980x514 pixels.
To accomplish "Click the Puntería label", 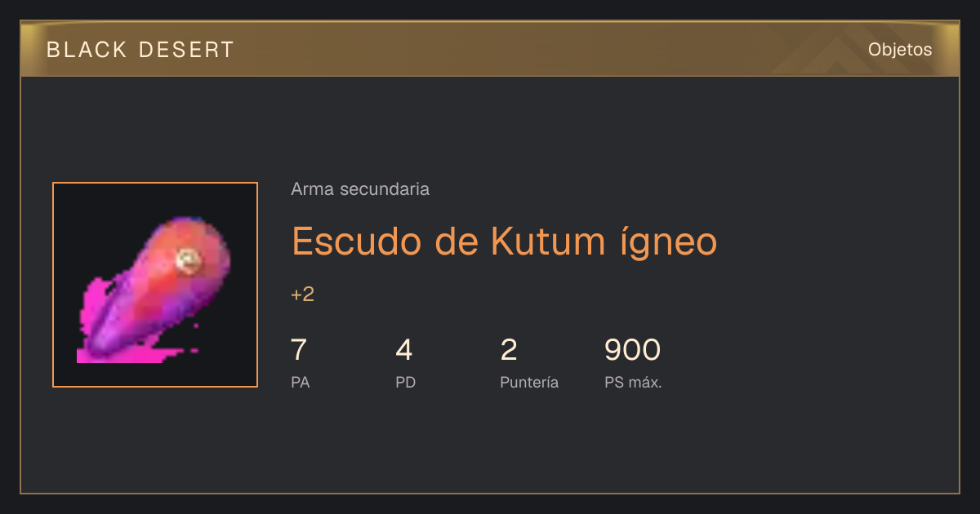I will [x=529, y=383].
